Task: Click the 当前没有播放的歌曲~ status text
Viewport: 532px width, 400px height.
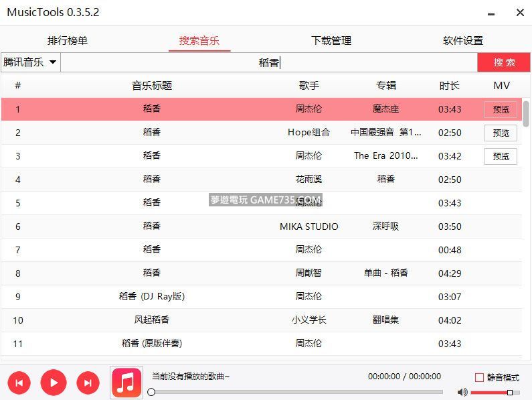Action: point(190,377)
